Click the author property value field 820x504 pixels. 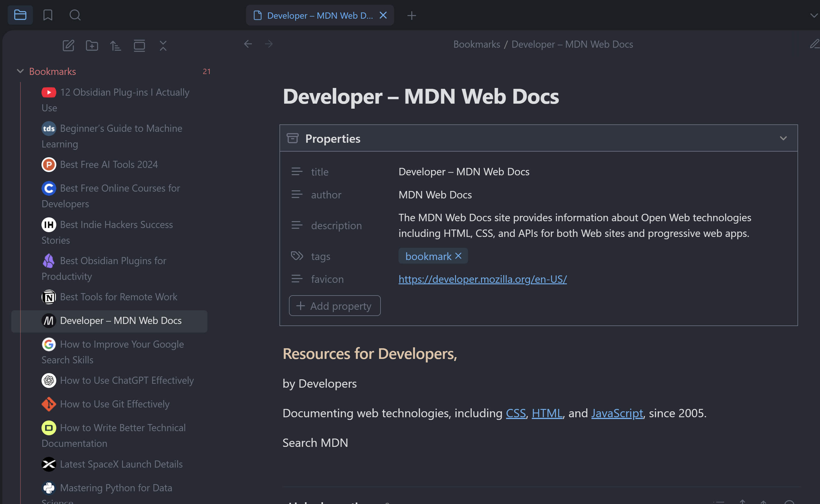[x=435, y=195]
